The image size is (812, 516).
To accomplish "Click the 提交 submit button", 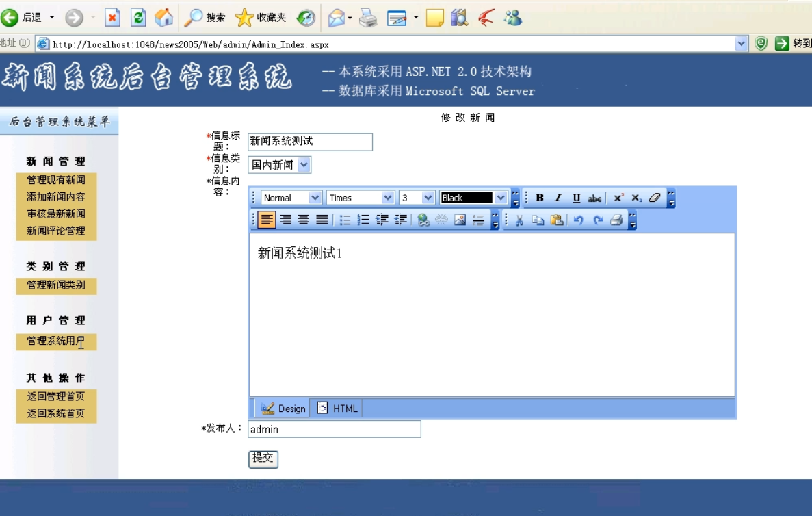I will pos(263,459).
